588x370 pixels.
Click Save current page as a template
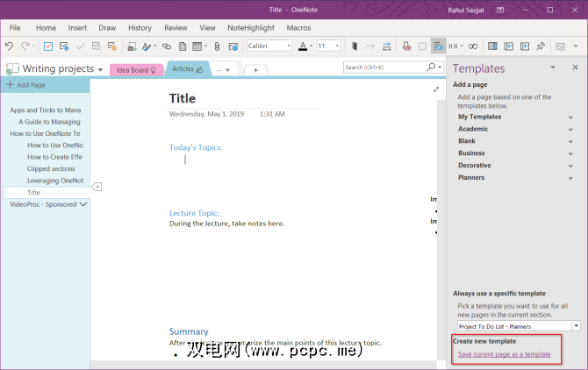pos(505,354)
